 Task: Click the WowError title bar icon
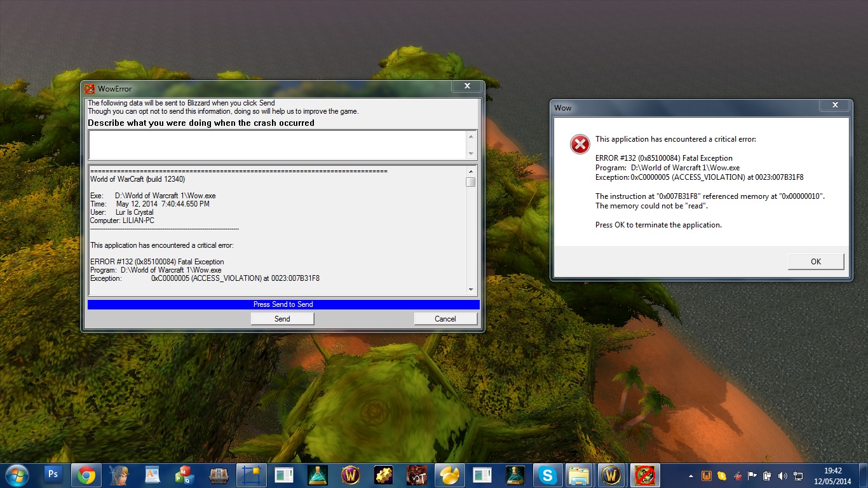click(x=90, y=88)
